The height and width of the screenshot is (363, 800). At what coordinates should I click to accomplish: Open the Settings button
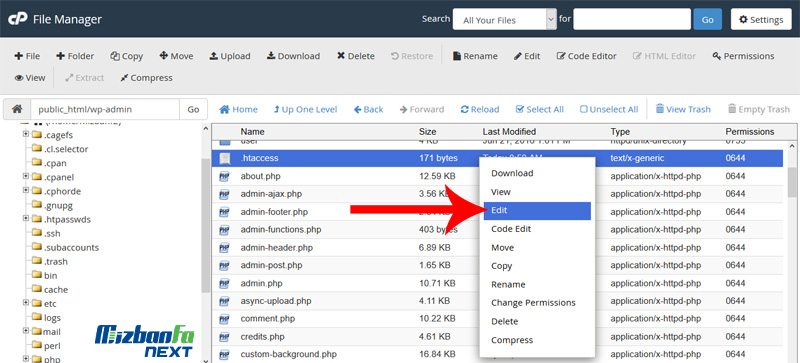761,19
